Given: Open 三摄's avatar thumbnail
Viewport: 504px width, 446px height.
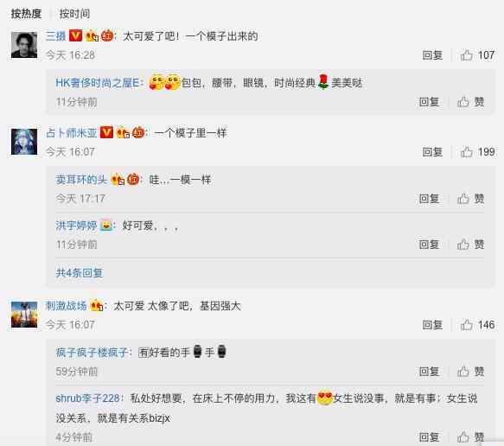Looking at the screenshot, I should click(24, 45).
